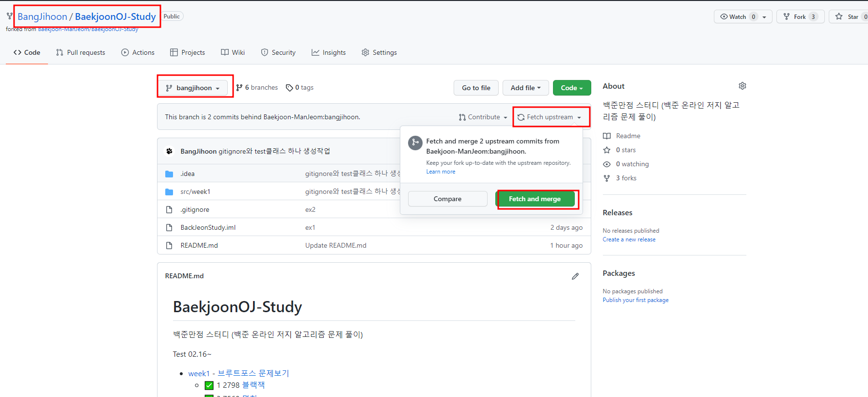Screen dimensions: 868x397
Task: Toggle the checkbox beside 2798 블랙잭
Action: 209,385
